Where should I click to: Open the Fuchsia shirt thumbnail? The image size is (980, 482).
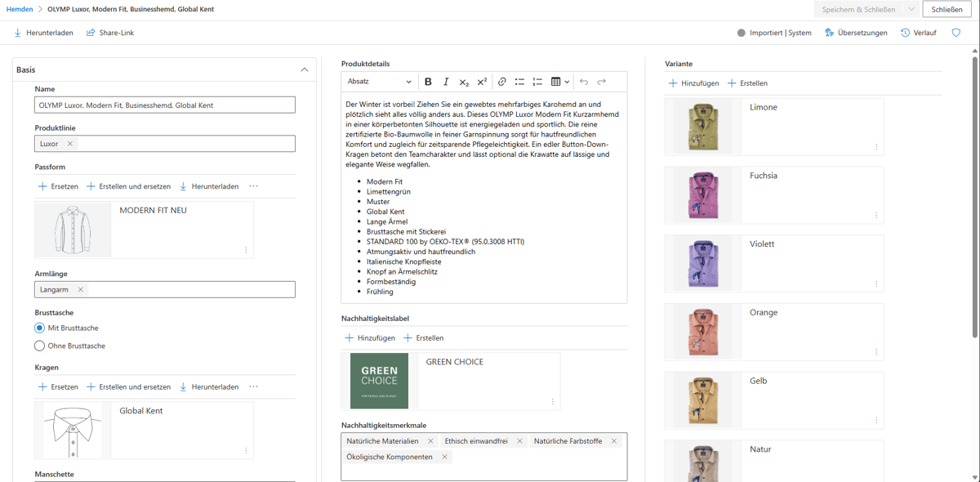(703, 195)
